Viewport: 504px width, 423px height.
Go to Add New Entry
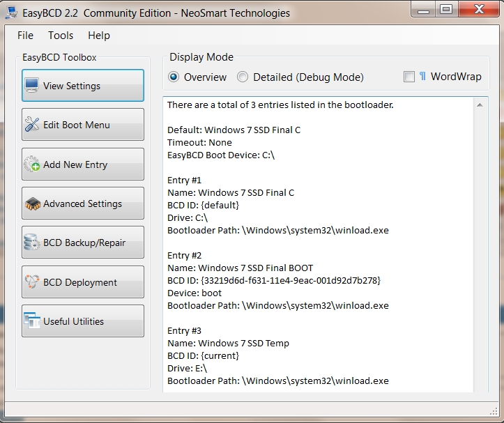83,164
